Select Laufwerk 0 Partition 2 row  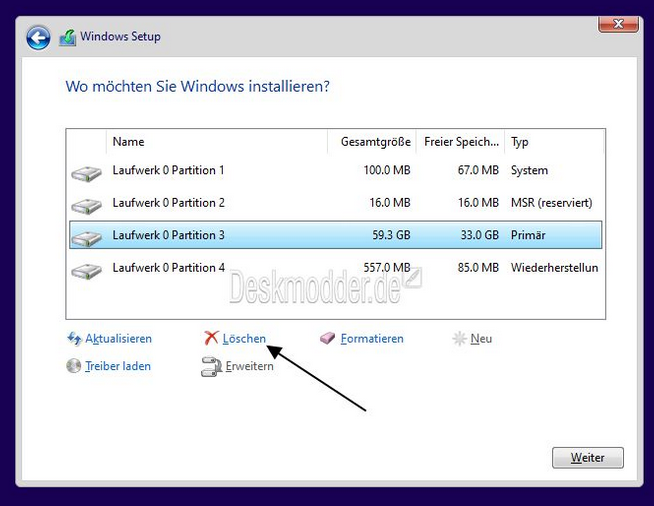(335, 203)
